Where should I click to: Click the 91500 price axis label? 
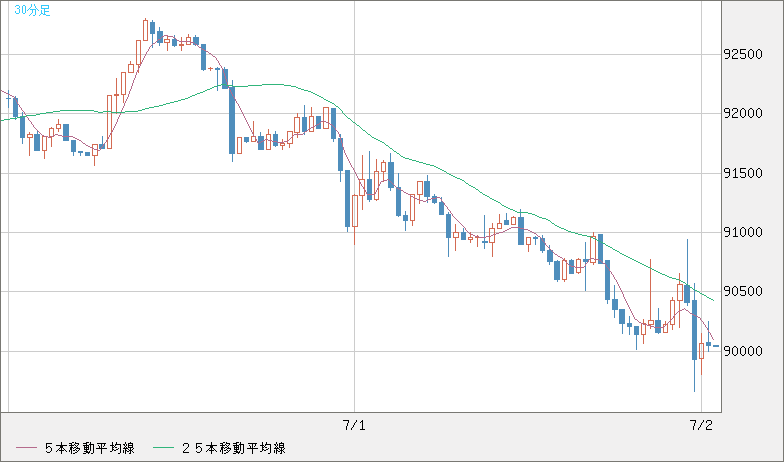pyautogui.click(x=743, y=174)
